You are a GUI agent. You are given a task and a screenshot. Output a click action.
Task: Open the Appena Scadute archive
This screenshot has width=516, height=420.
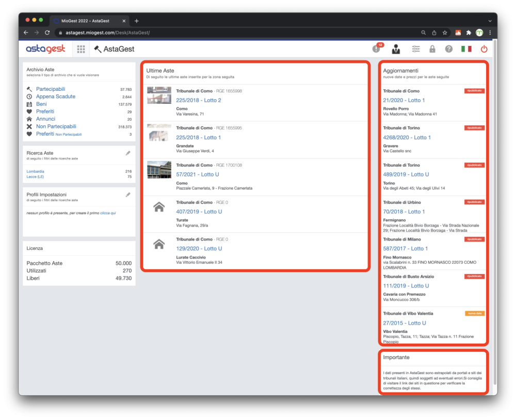click(56, 97)
